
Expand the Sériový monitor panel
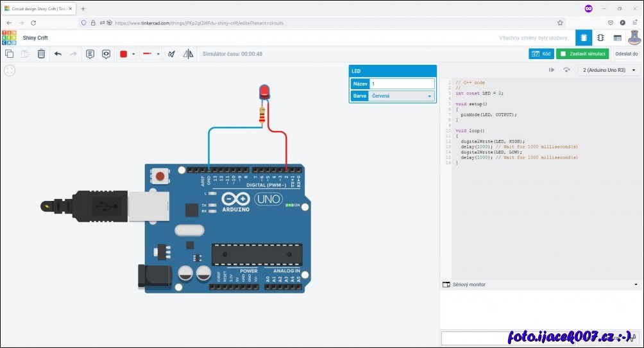pyautogui.click(x=635, y=284)
